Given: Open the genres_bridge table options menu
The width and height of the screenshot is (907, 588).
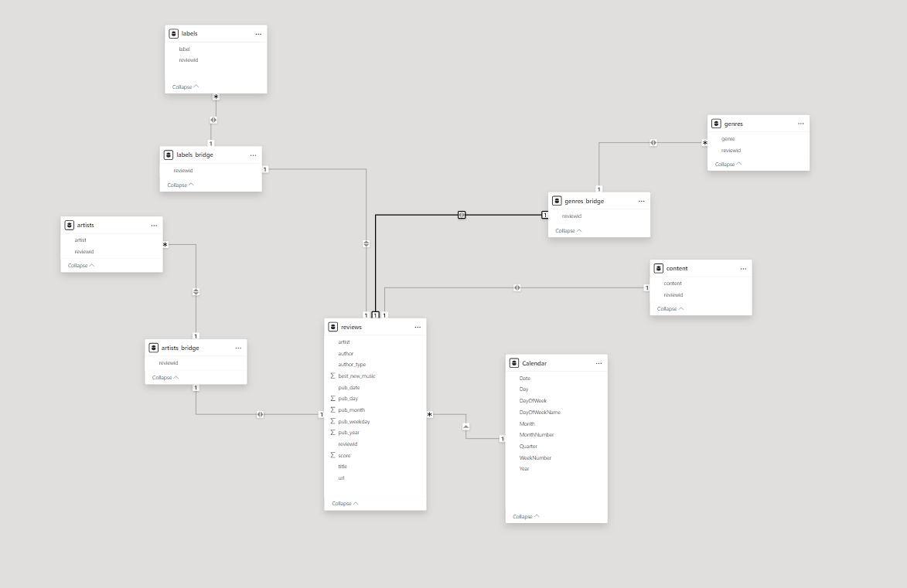Looking at the screenshot, I should (x=642, y=201).
